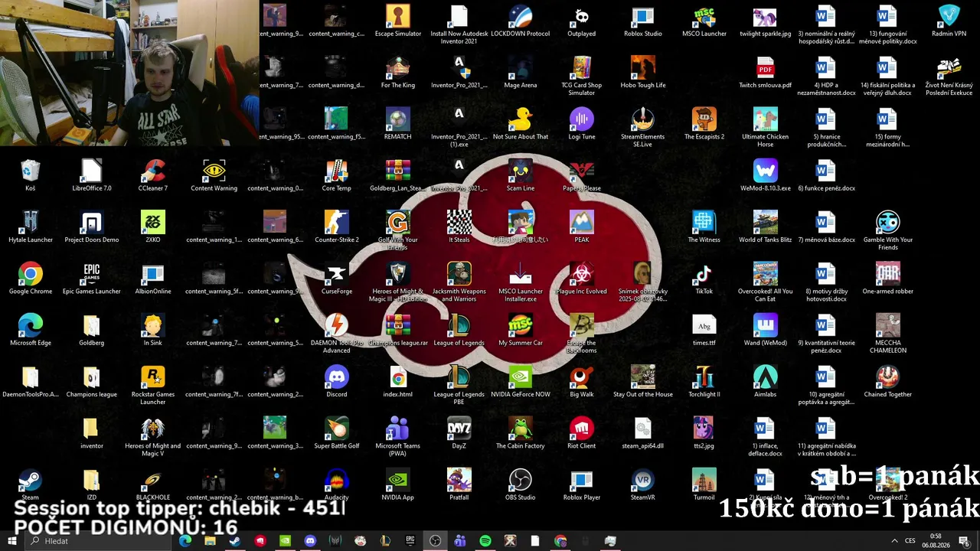Select the Core Temp thermometer icon
This screenshot has width=980, height=551.
(337, 171)
